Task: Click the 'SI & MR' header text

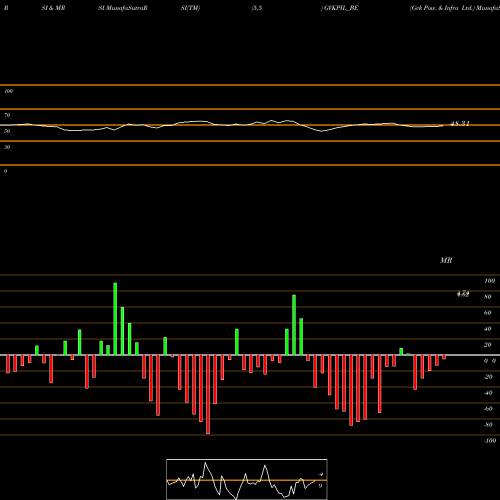Action: (53, 8)
